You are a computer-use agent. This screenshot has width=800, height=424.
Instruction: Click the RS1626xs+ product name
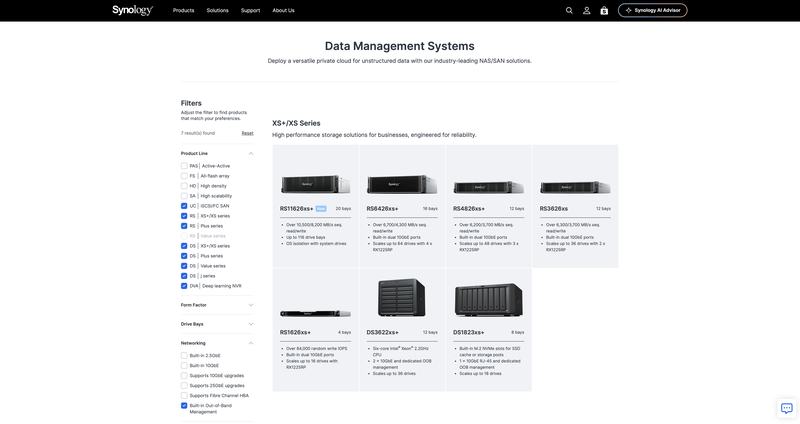coord(295,332)
